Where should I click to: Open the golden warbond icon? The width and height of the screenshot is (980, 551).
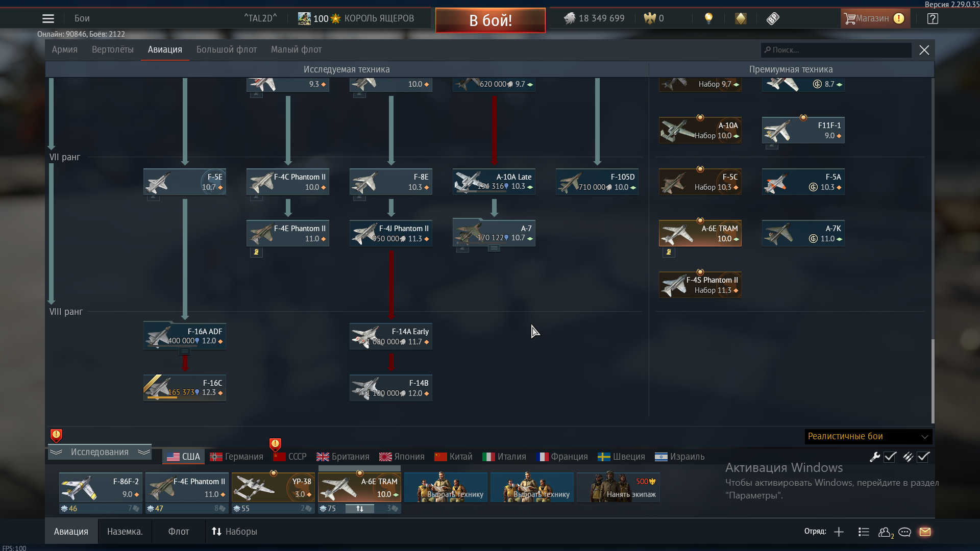[741, 18]
